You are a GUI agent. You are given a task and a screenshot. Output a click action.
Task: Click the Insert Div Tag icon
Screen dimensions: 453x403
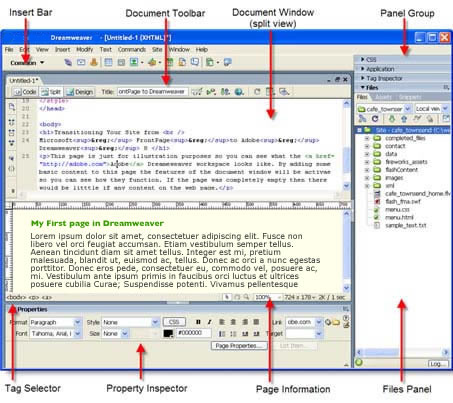(121, 62)
